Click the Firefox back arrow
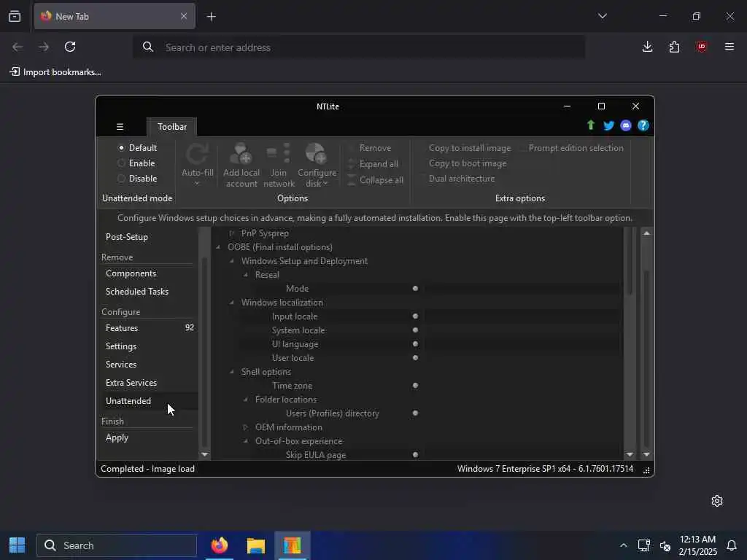The width and height of the screenshot is (747, 560). 18,47
